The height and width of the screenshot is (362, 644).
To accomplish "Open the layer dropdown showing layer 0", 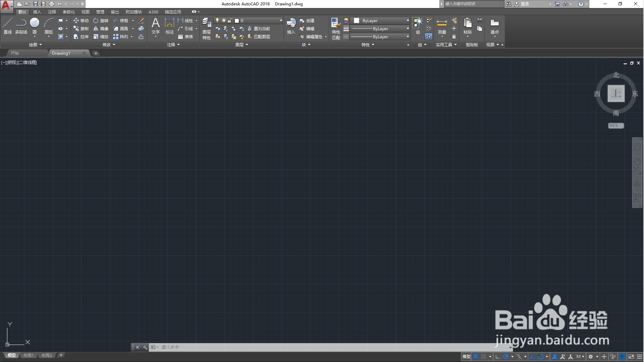I will click(249, 20).
